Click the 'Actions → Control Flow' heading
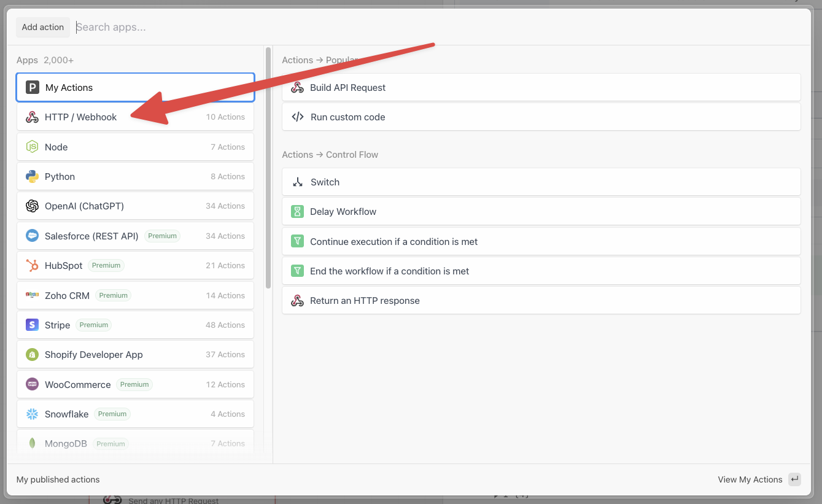 coord(330,155)
